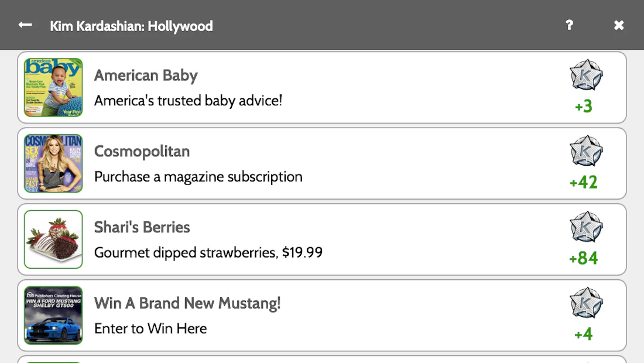Viewport: 644px width, 363px height.
Task: Click 'Purchase a magazine subscription' description
Action: pyautogui.click(x=198, y=177)
